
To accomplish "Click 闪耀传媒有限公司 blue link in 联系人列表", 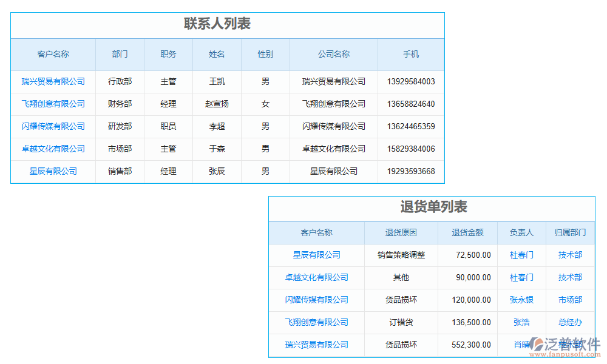I will click(53, 126).
